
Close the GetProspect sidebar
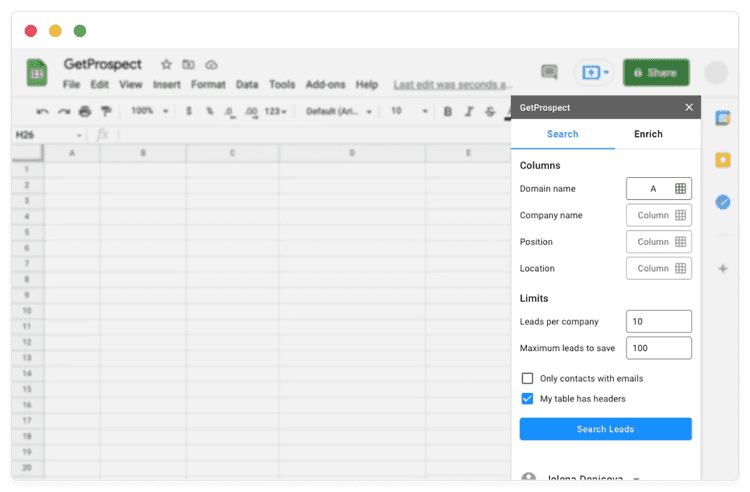point(689,107)
